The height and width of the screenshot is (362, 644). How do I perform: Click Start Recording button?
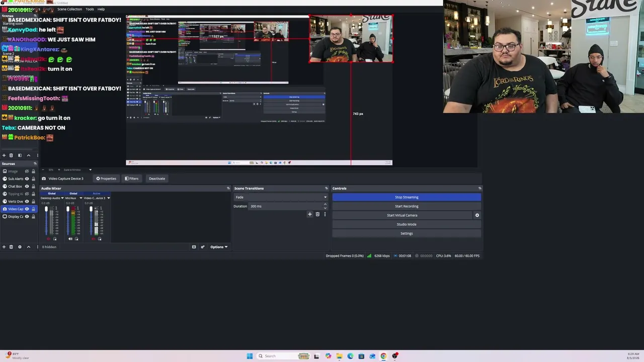pos(407,206)
